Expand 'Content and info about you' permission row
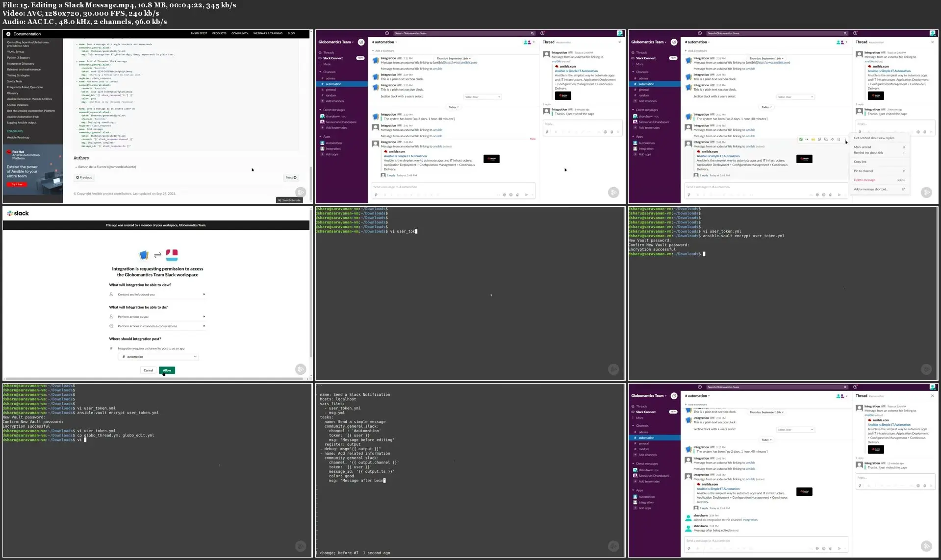Image resolution: width=941 pixels, height=560 pixels. coord(157,294)
